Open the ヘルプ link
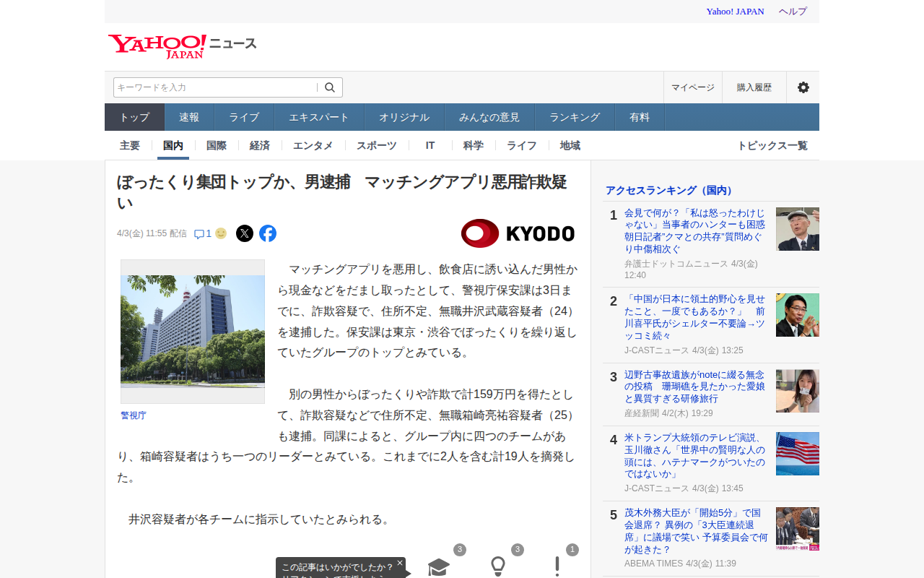The image size is (924, 578). 793,11
